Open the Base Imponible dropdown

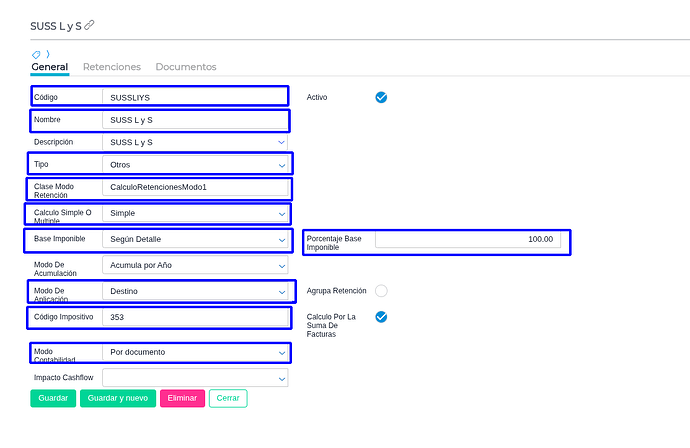pos(195,240)
